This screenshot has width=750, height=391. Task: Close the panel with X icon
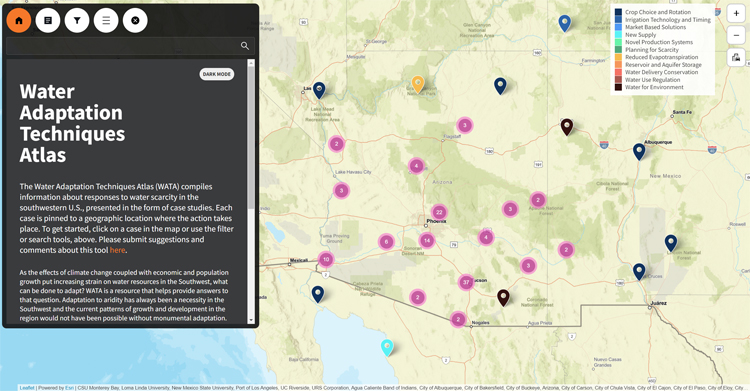135,21
